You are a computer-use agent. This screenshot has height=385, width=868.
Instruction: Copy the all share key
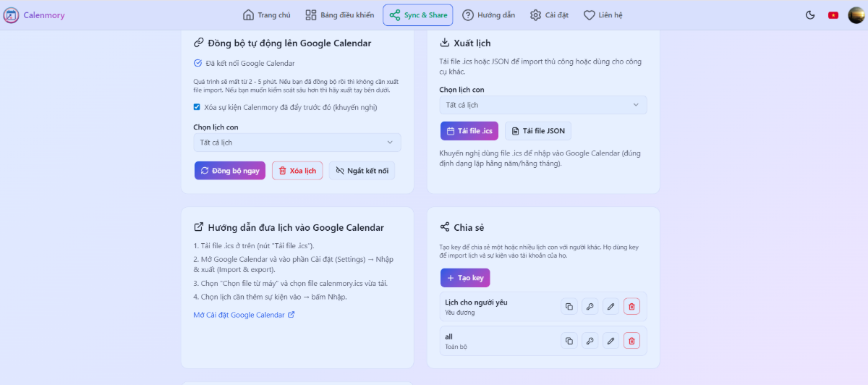569,341
